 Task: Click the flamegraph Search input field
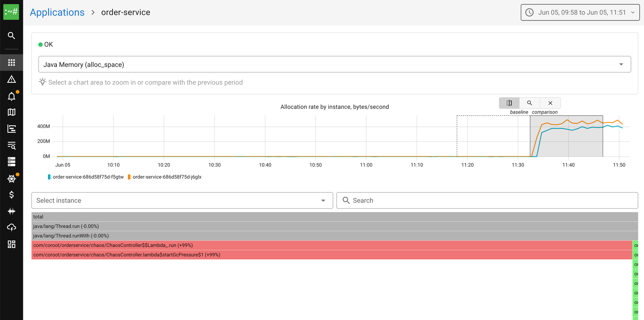tap(487, 200)
